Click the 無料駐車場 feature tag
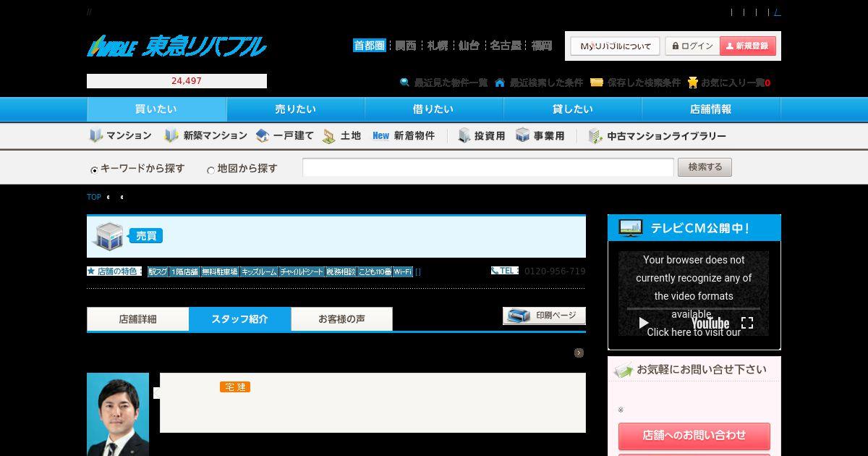 pyautogui.click(x=220, y=272)
